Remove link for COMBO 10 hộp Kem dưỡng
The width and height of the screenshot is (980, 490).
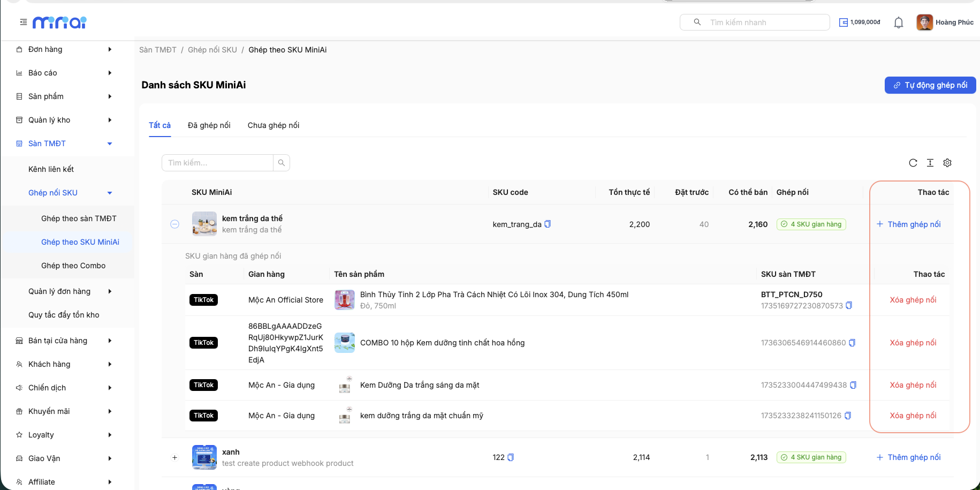click(913, 343)
